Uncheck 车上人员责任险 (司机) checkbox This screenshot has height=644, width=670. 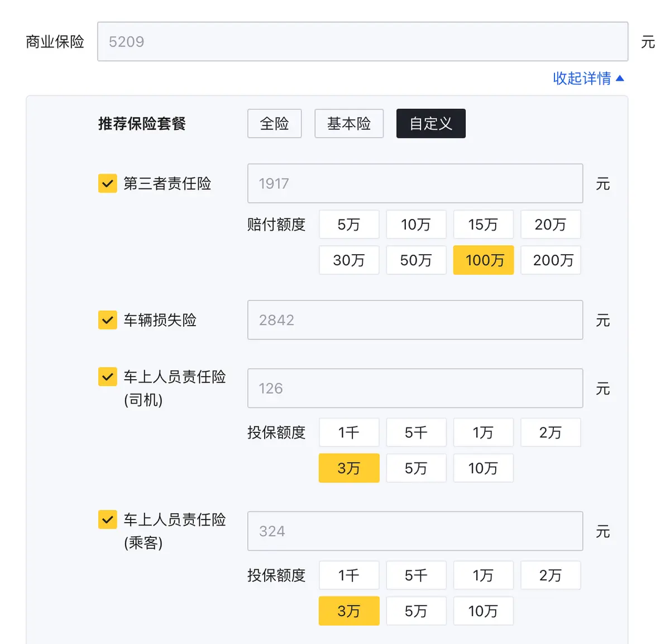pos(108,377)
